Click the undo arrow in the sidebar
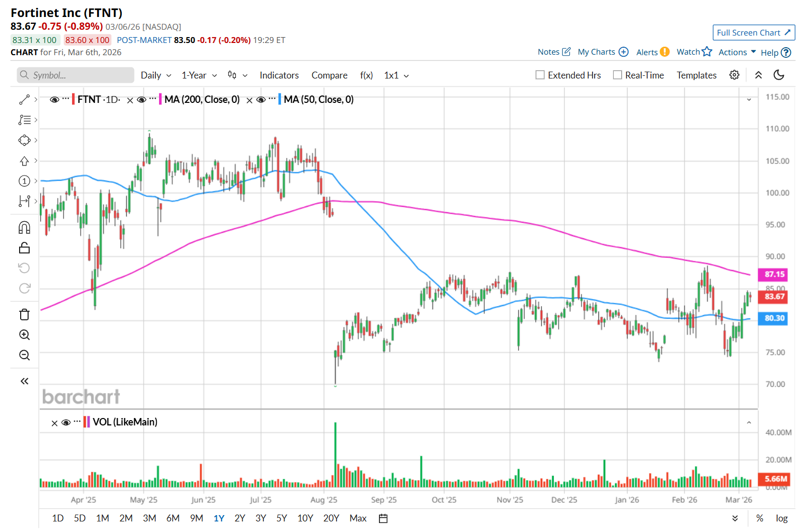This screenshot has width=812, height=531. [24, 268]
